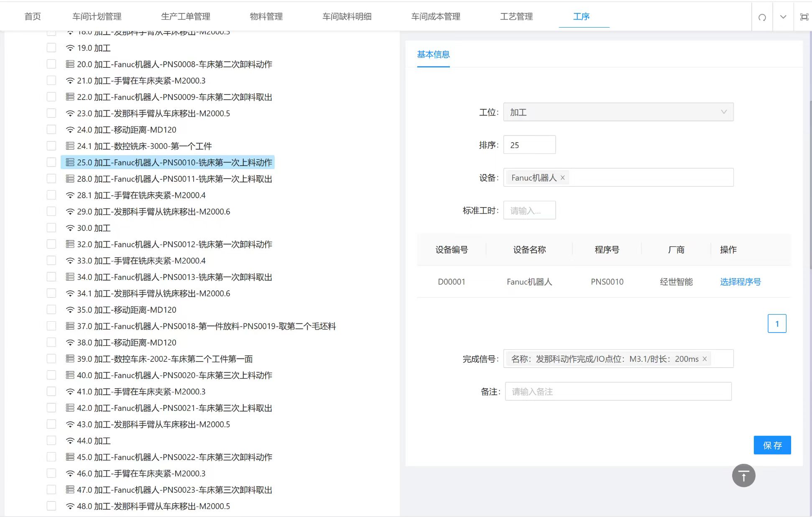Click list icon of 37.0 PNS0018 row
This screenshot has height=517, width=812.
tap(70, 326)
